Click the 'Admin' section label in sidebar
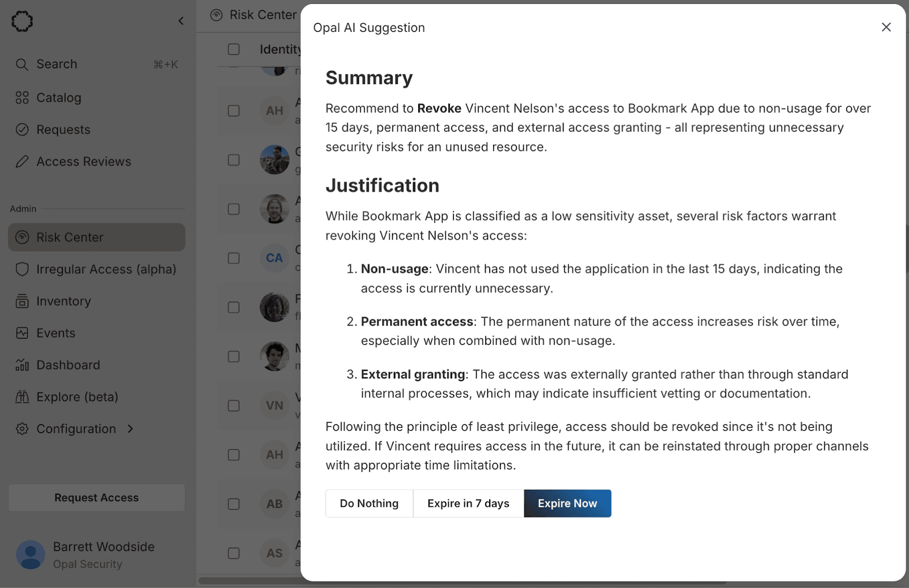 click(x=23, y=209)
